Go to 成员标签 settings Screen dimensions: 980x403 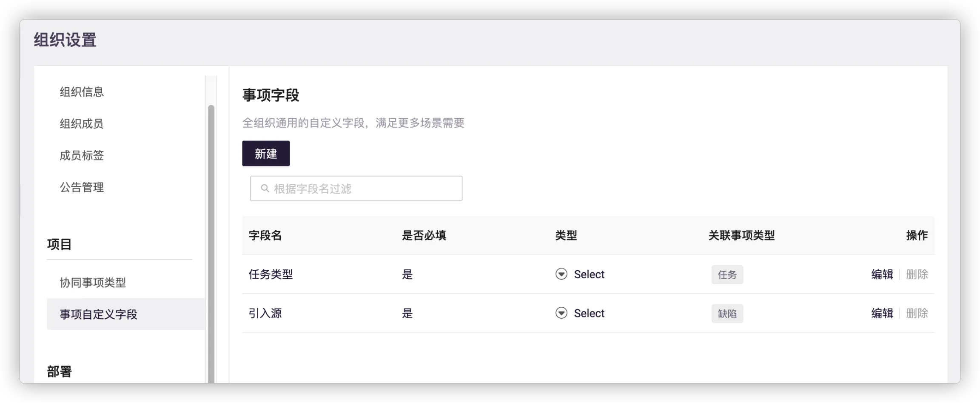click(82, 155)
